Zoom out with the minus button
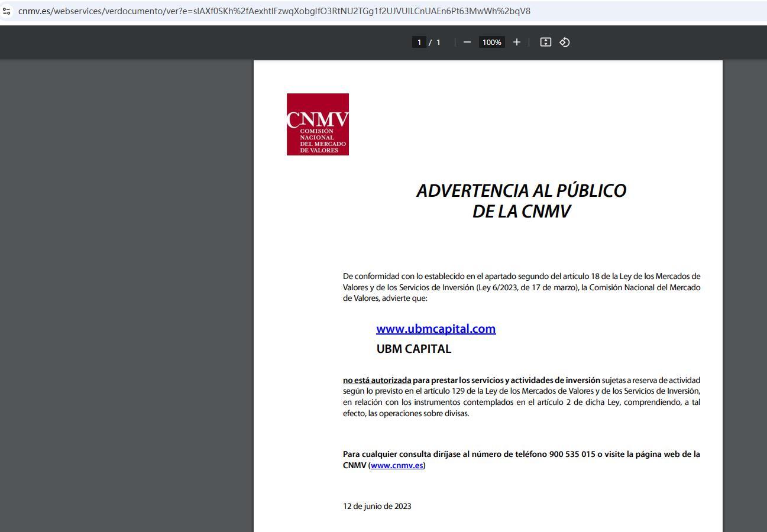Viewport: 767px width, 532px height. pyautogui.click(x=467, y=42)
